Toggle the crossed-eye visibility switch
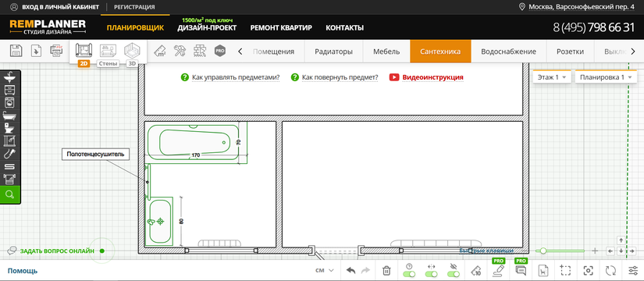This screenshot has height=281, width=644. pos(454,274)
